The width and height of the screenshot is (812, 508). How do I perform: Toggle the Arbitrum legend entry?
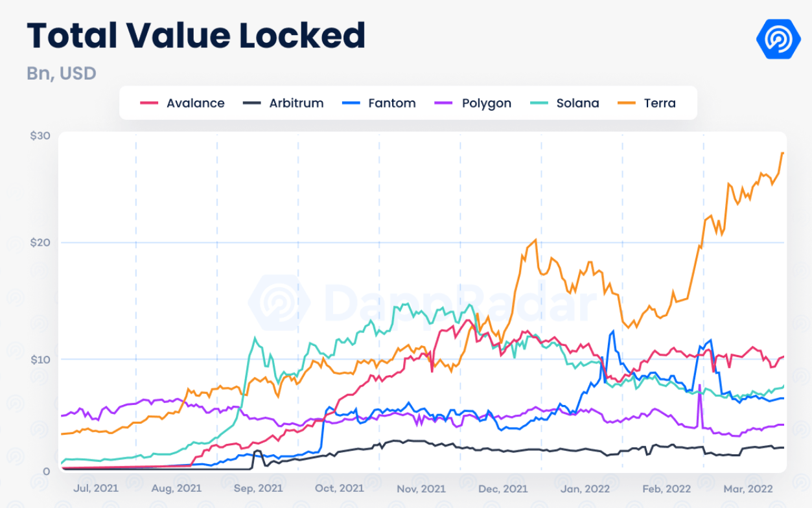283,103
